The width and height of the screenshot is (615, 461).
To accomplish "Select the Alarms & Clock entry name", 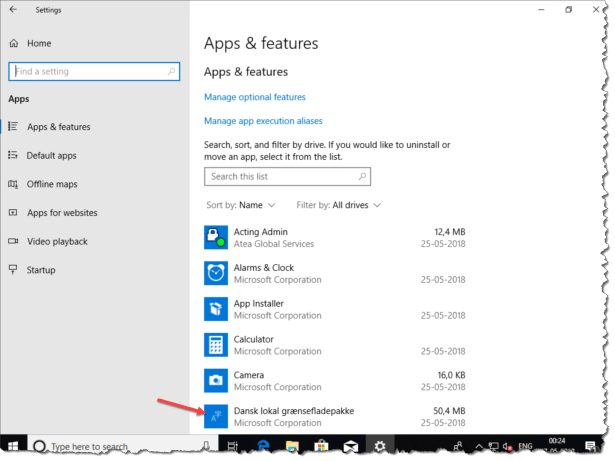I will pos(264,268).
